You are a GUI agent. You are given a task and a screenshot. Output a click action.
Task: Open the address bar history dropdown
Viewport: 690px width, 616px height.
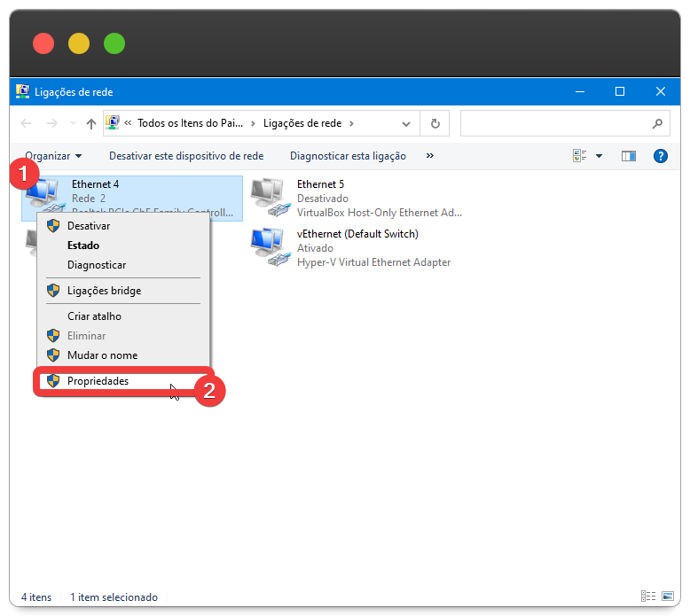pos(406,124)
